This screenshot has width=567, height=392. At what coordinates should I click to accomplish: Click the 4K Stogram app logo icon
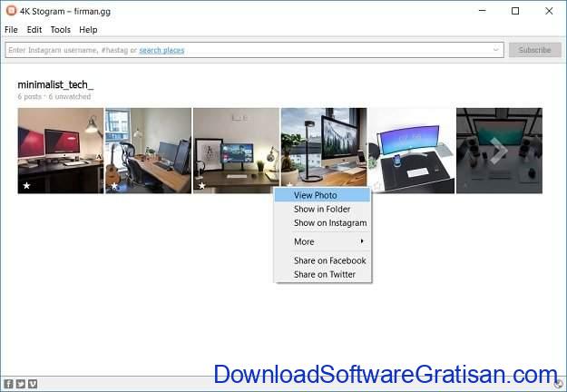click(x=11, y=11)
